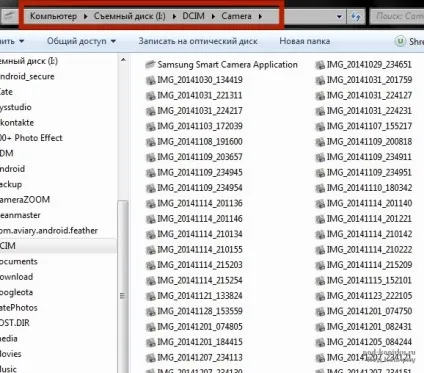Select the Photo Effect folder in tree
Image resolution: width=424 pixels, height=373 pixels.
31,138
